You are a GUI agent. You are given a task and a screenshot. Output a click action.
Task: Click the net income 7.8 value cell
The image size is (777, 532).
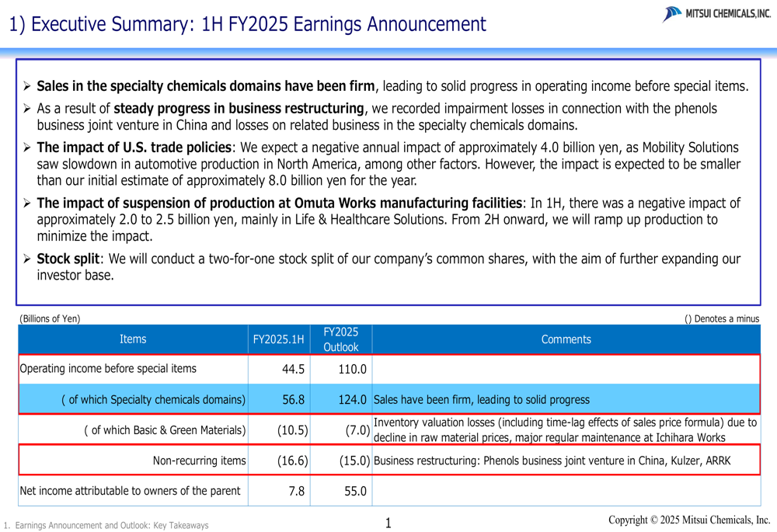point(296,491)
